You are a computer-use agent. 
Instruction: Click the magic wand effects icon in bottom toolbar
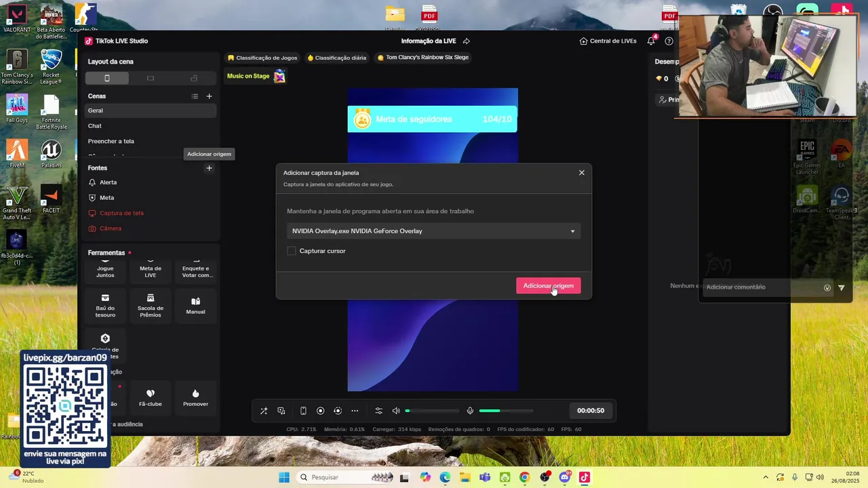(264, 411)
